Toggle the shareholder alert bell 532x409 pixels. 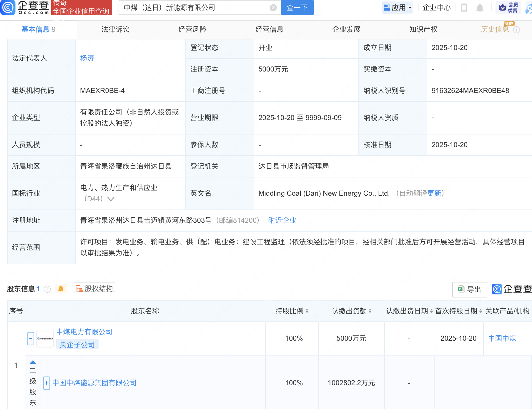click(61, 289)
